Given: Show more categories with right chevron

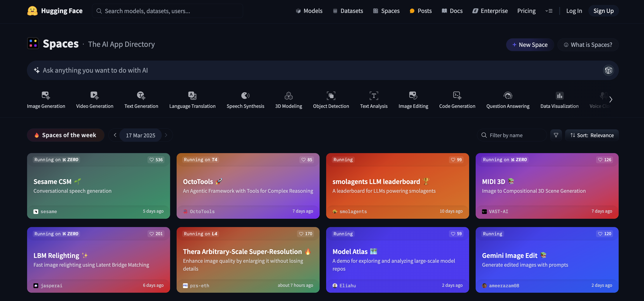Looking at the screenshot, I should pos(611,99).
